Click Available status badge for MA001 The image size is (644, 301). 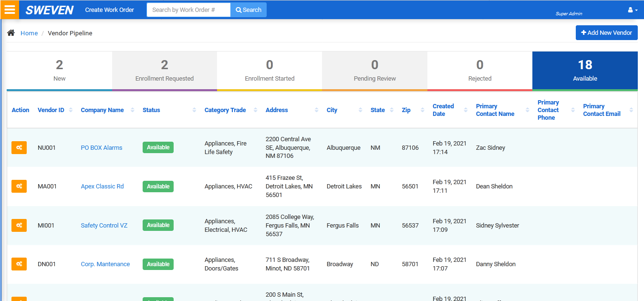click(x=158, y=186)
